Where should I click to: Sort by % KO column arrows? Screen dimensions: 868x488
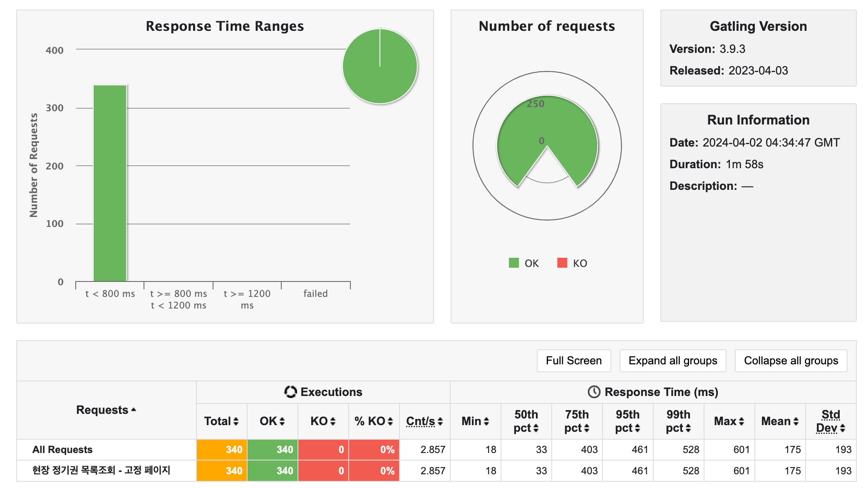pos(390,421)
